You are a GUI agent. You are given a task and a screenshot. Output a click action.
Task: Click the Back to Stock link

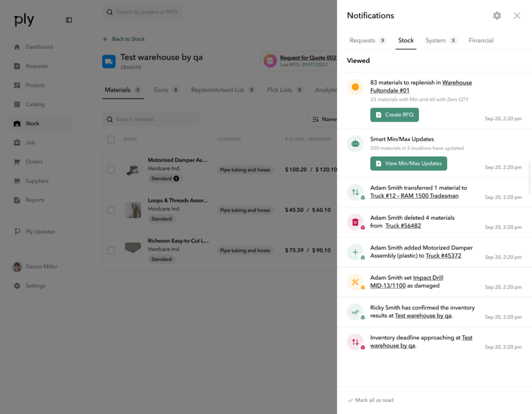[128, 39]
